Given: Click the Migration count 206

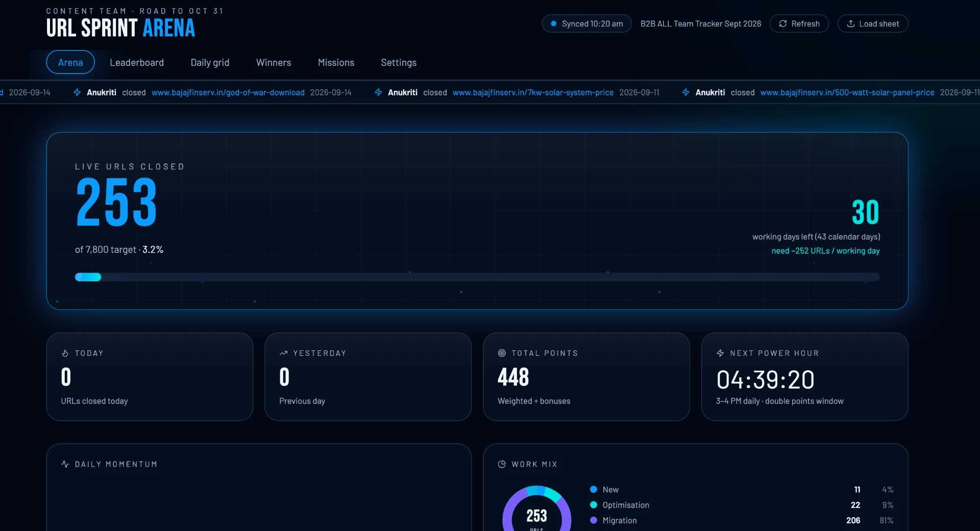Looking at the screenshot, I should click(853, 520).
